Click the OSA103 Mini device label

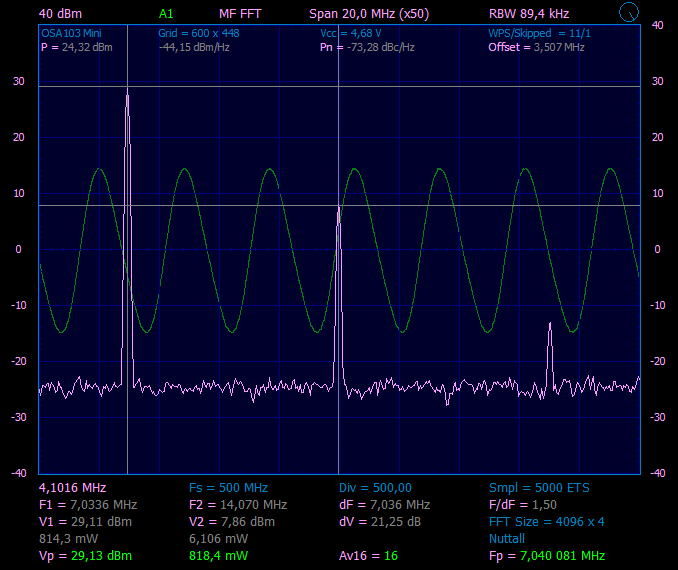(x=71, y=33)
